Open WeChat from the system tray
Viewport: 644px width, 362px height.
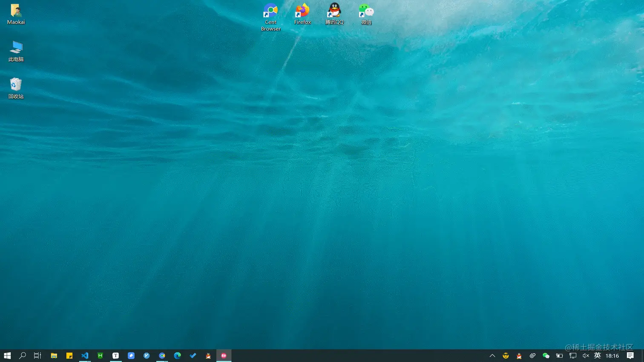coord(546,356)
